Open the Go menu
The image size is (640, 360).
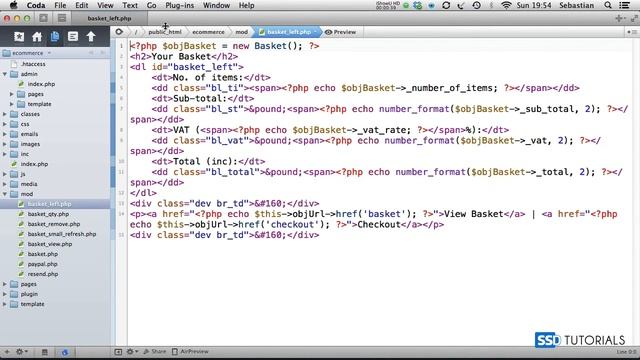point(151,5)
